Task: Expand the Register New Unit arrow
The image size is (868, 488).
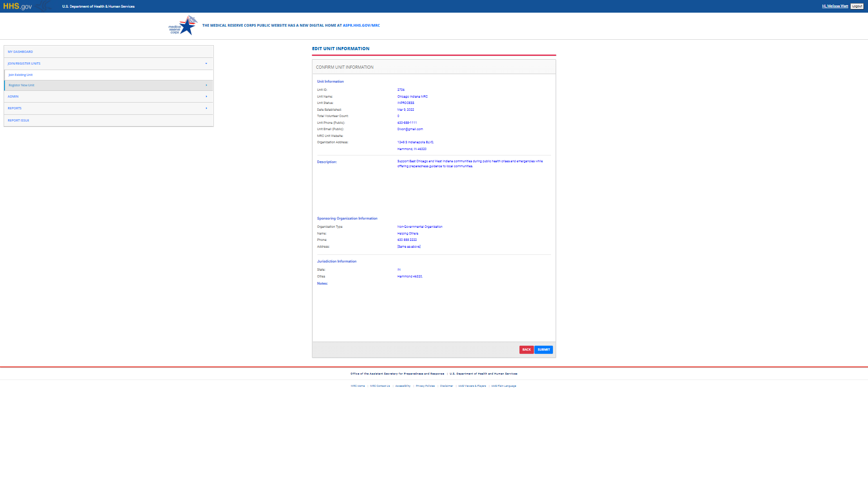Action: pyautogui.click(x=206, y=85)
